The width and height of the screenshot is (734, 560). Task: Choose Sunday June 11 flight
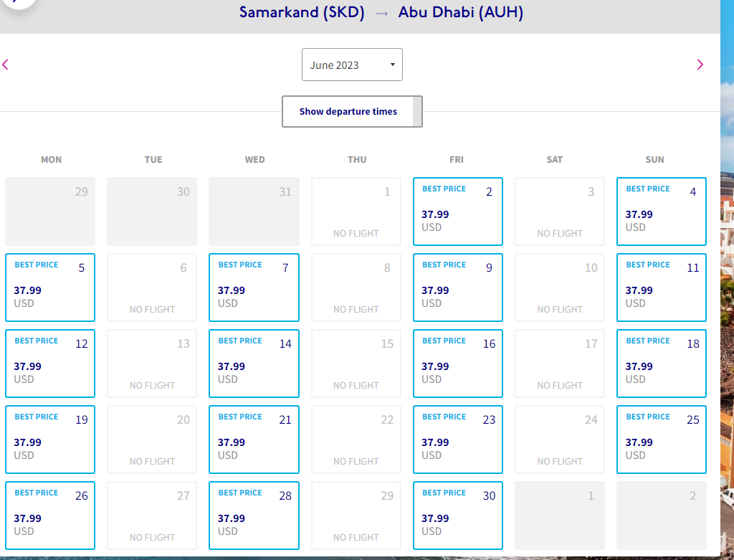click(661, 288)
